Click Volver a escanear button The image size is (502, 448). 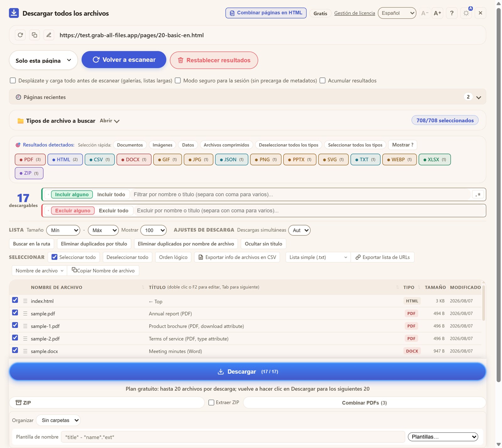pos(124,60)
